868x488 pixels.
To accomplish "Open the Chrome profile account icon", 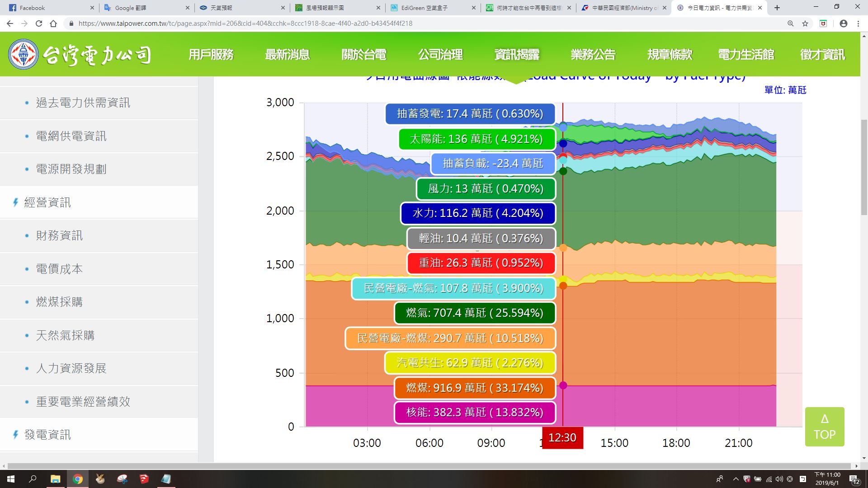I will click(843, 23).
